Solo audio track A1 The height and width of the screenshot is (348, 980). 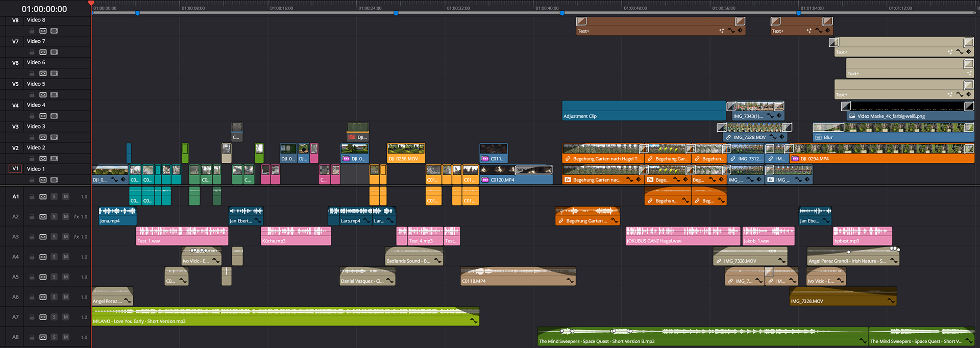(x=54, y=196)
